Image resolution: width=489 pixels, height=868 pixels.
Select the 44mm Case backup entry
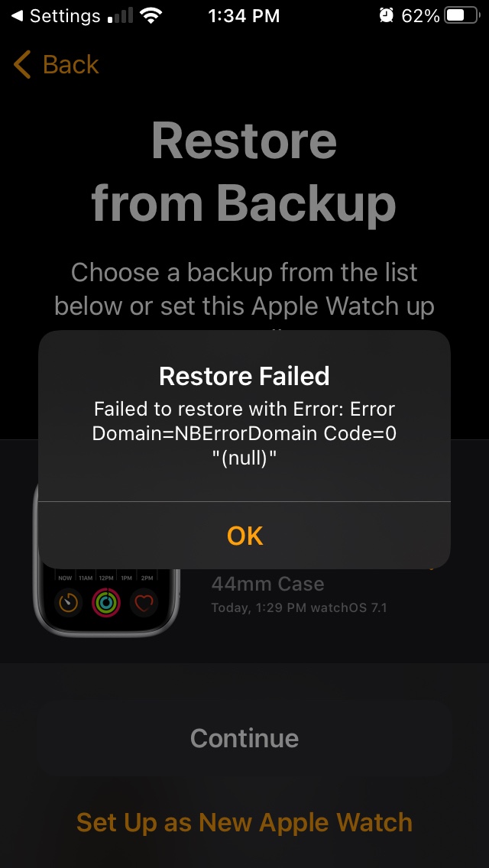[x=267, y=584]
